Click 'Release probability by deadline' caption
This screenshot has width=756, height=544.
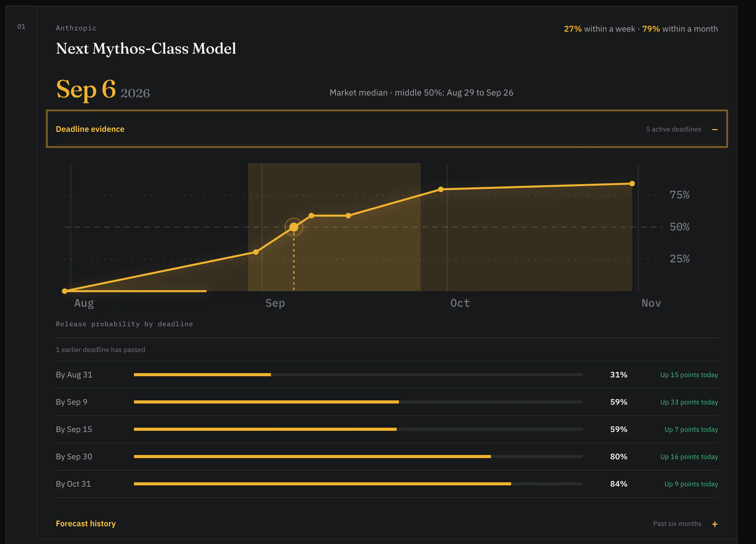[x=124, y=324]
